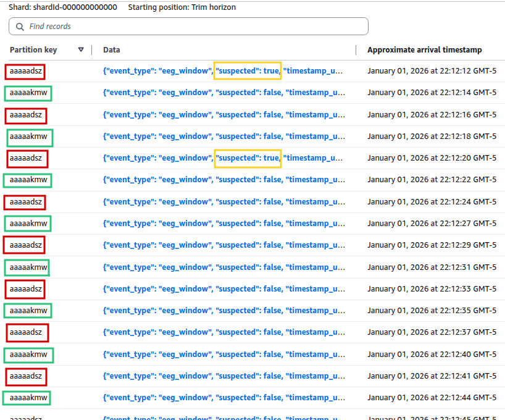Click the Trim horizon starting position text
This screenshot has height=420, width=505.
tap(183, 7)
